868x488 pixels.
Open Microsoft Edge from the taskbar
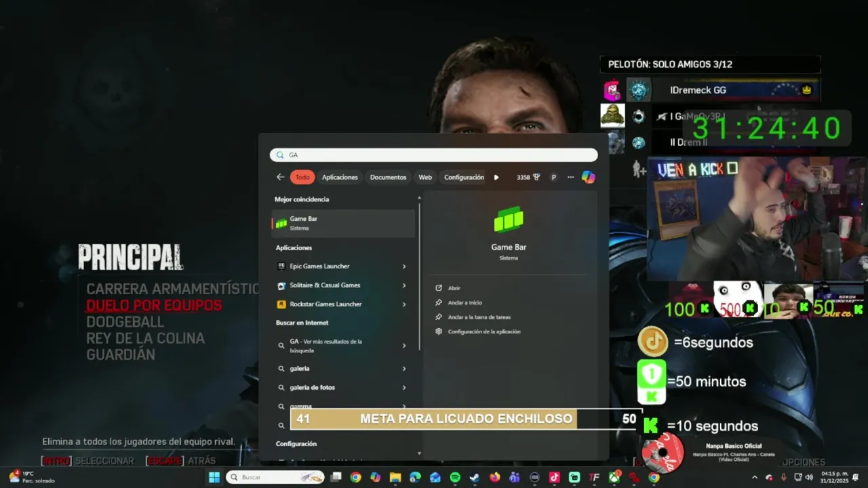pyautogui.click(x=415, y=477)
